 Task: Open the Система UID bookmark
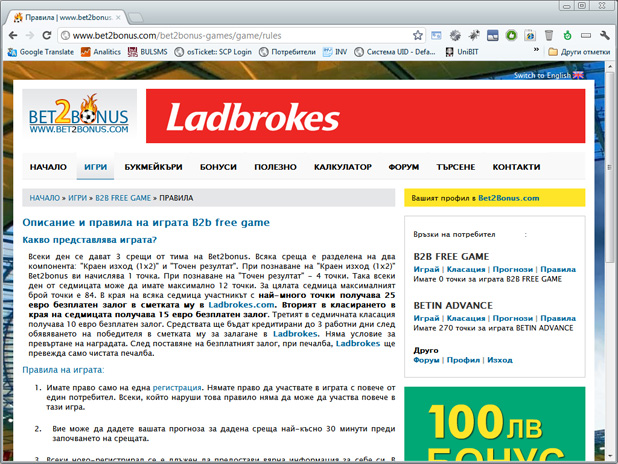(x=395, y=52)
